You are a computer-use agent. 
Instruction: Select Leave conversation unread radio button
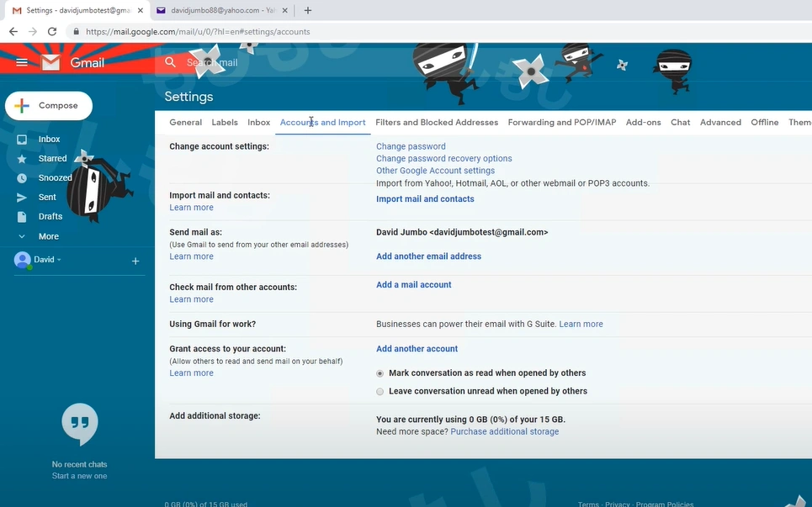(380, 392)
